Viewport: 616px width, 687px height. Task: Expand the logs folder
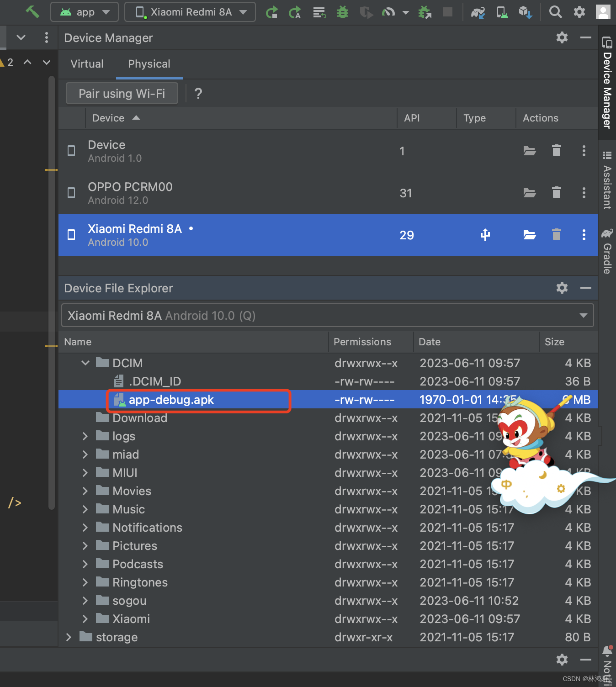(85, 436)
